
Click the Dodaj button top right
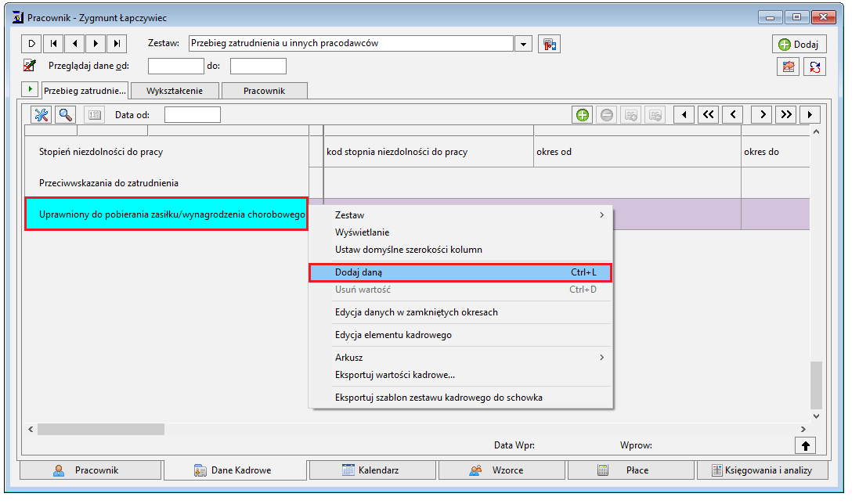(799, 45)
